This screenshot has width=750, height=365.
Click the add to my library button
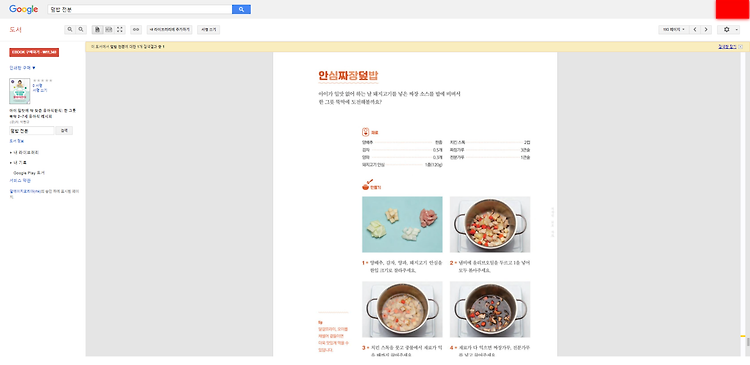(x=169, y=30)
